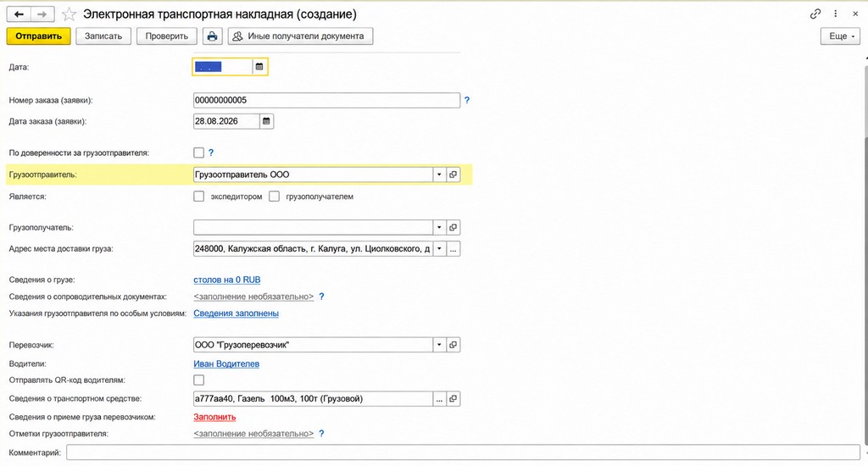Screen dimensions: 868x466
Task: Expand the Грузополучатель dropdown list
Action: click(439, 227)
